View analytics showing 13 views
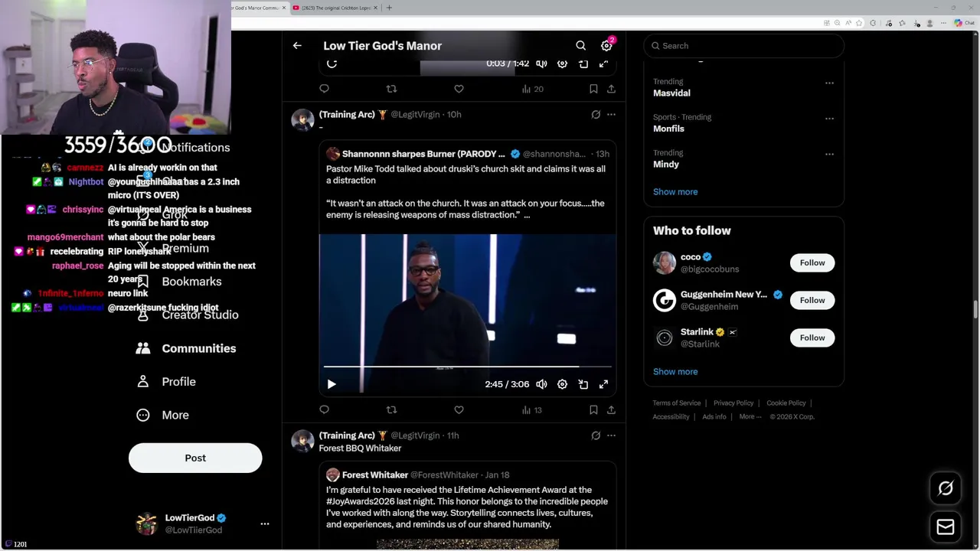This screenshot has height=551, width=980. (531, 410)
